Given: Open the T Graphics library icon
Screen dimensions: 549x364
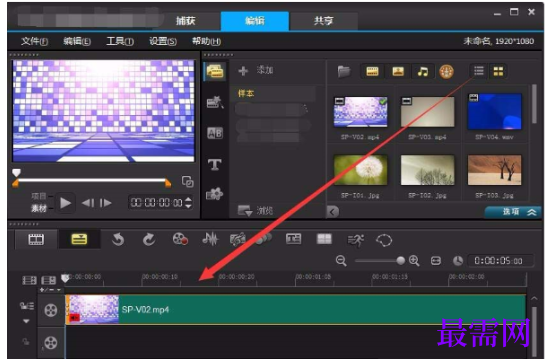Looking at the screenshot, I should [215, 164].
